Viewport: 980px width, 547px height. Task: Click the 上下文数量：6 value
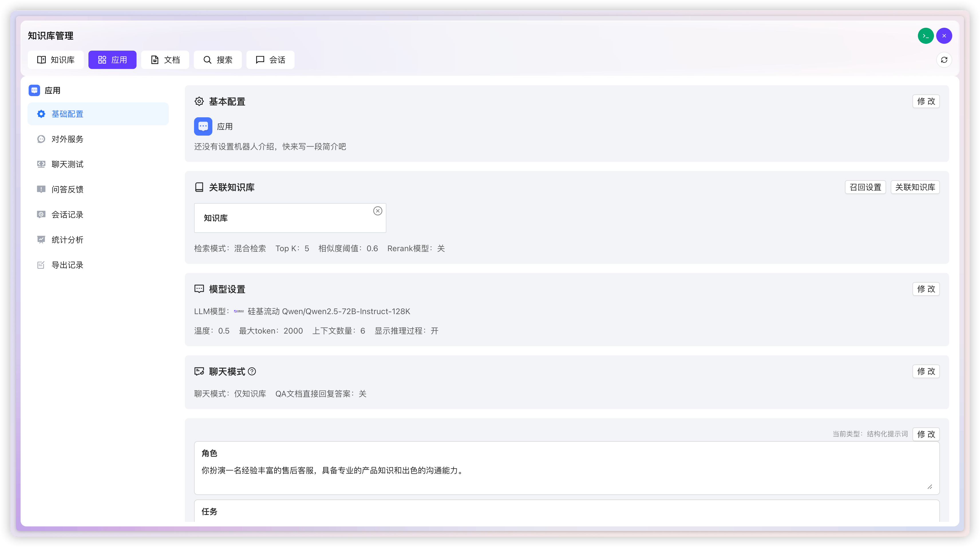pos(339,330)
